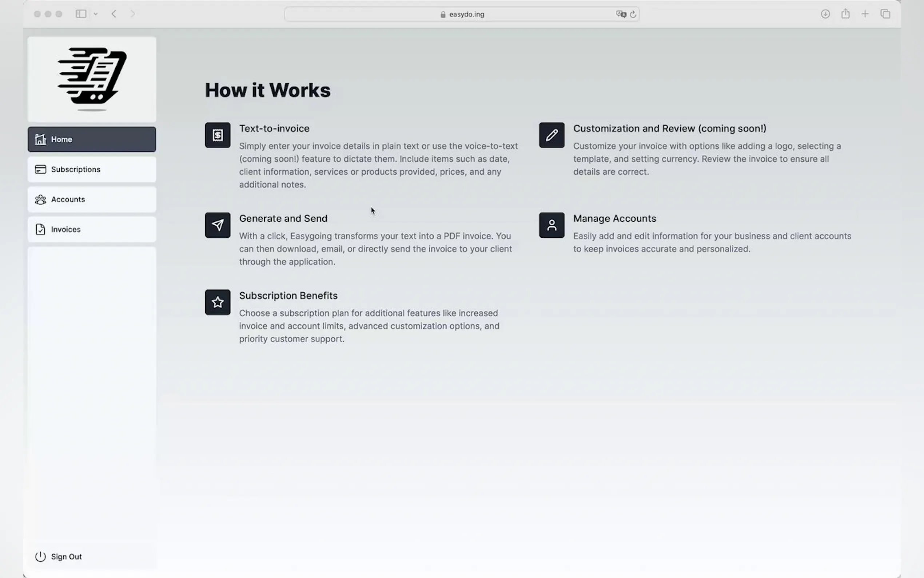Click the Easygoing invoice logo
Image resolution: width=924 pixels, height=578 pixels.
(92, 79)
